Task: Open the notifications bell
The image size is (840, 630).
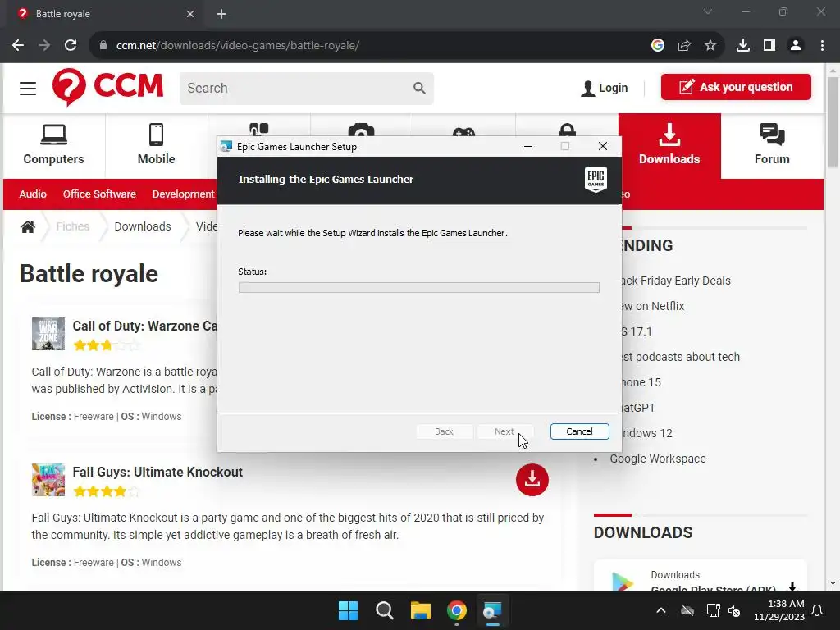Action: (x=818, y=610)
